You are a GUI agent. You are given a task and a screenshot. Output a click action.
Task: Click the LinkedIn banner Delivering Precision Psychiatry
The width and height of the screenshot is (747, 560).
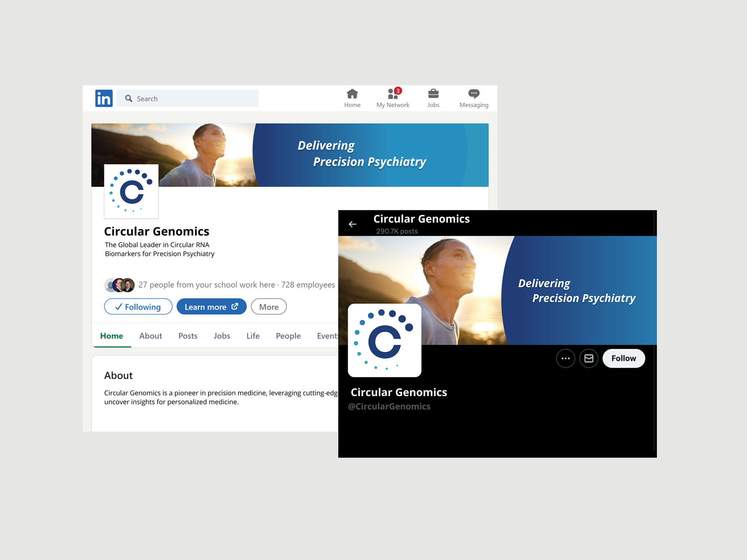pyautogui.click(x=290, y=155)
